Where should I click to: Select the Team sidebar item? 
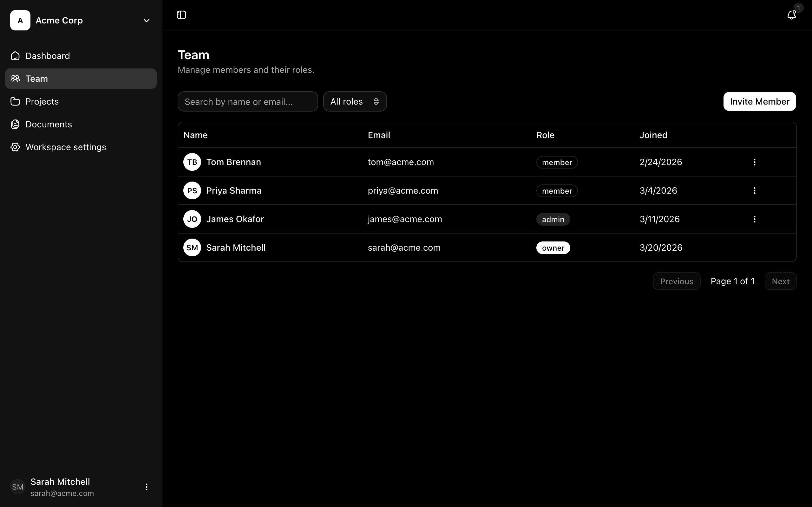81,79
